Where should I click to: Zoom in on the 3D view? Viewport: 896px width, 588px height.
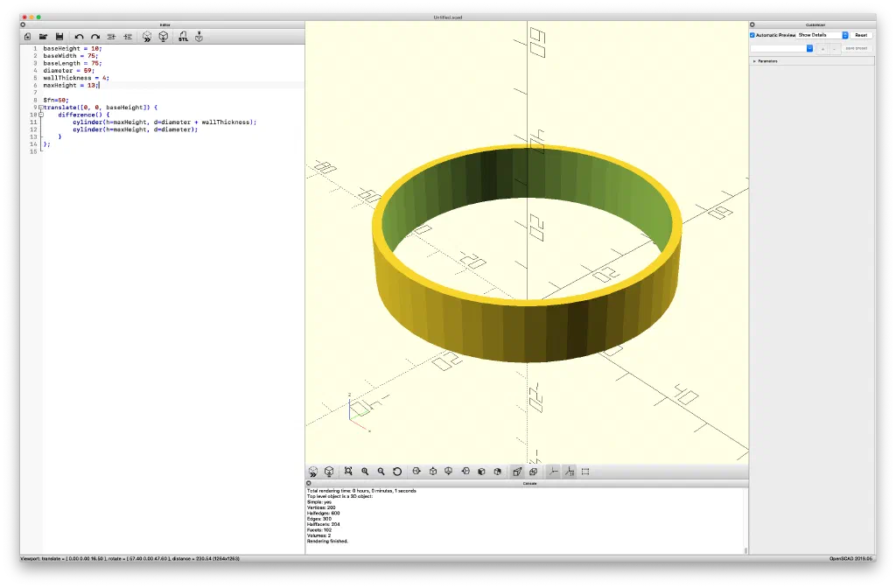pyautogui.click(x=365, y=472)
